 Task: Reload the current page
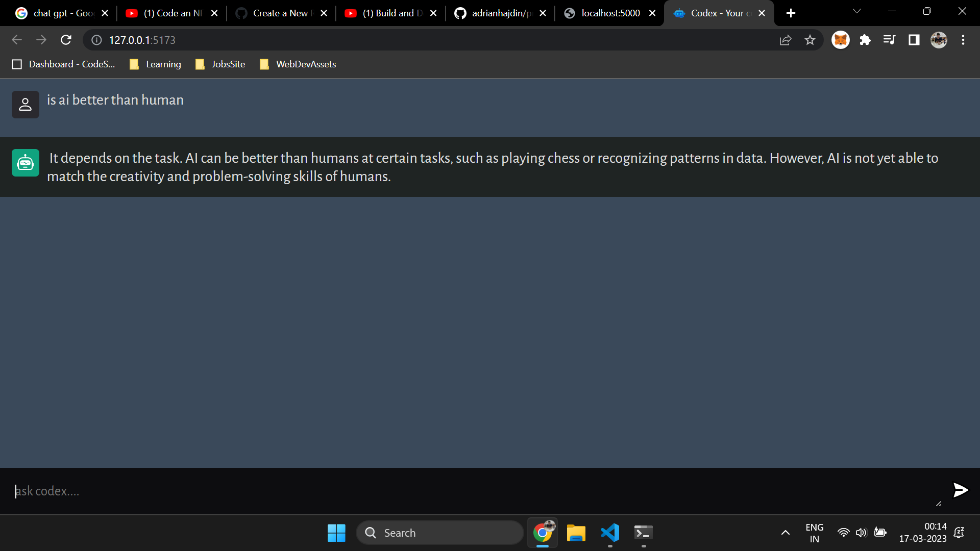pos(66,40)
